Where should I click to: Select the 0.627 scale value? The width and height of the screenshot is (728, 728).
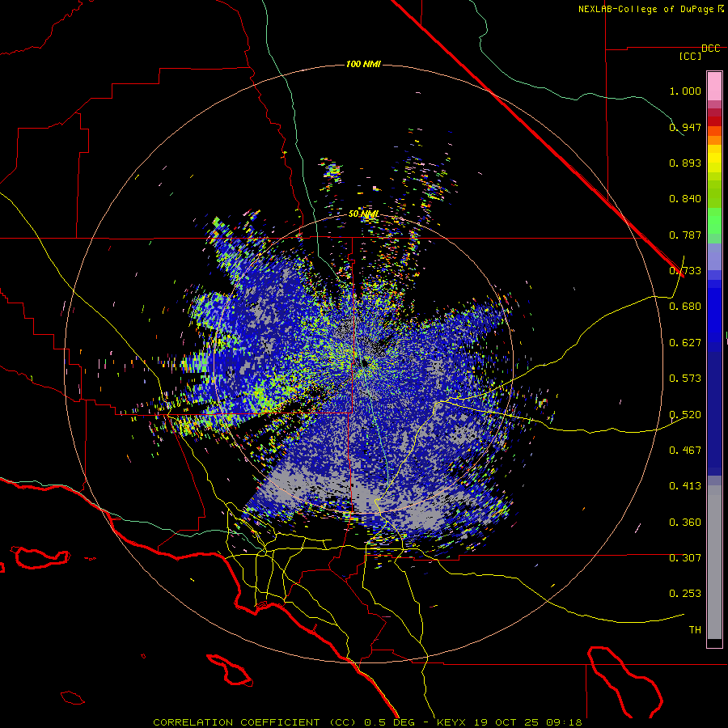(685, 343)
